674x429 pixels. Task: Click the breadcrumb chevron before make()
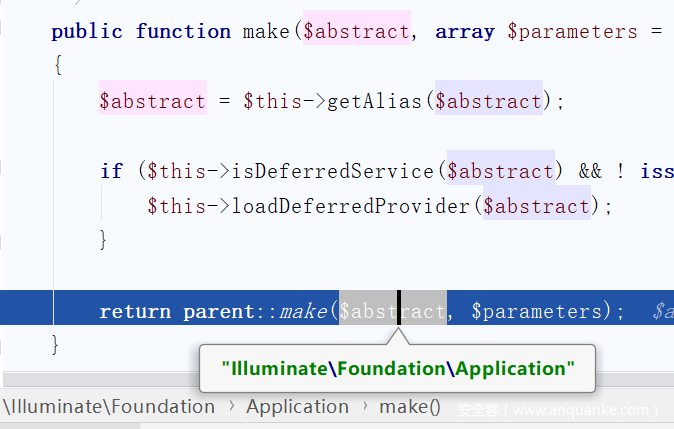tap(364, 407)
